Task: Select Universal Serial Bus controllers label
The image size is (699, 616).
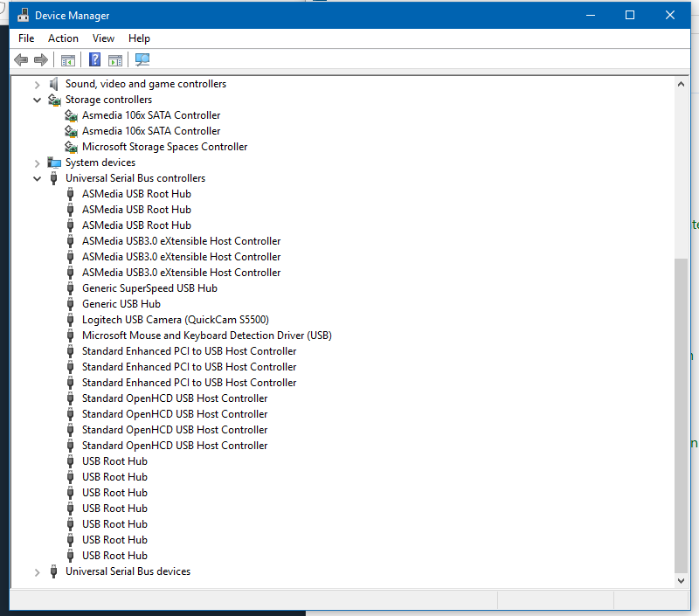Action: click(135, 178)
